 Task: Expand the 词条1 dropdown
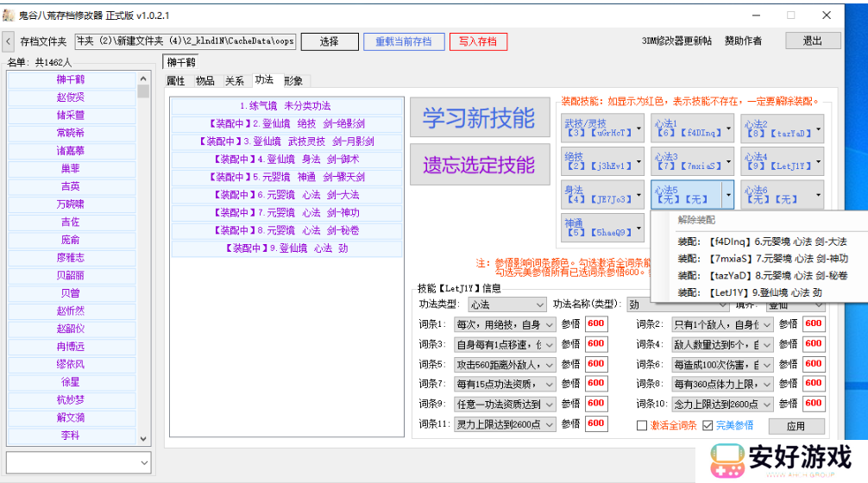point(549,324)
